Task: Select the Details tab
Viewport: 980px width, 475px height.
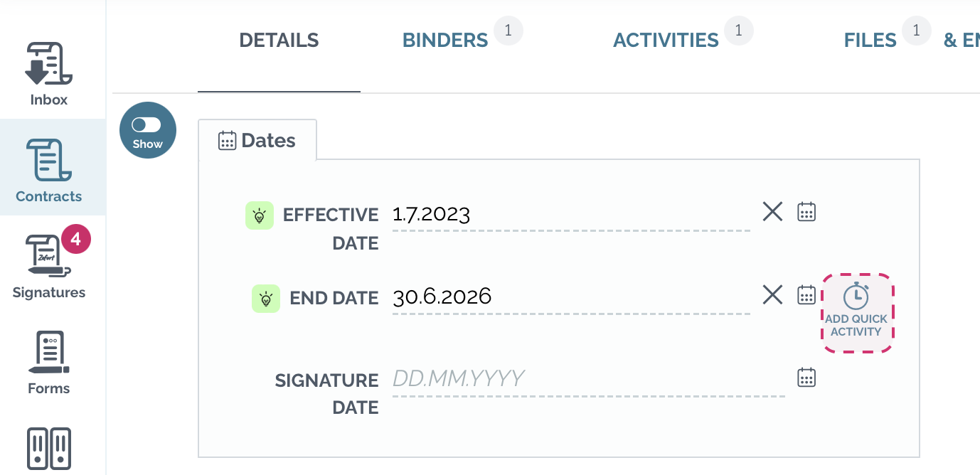Action: tap(279, 41)
